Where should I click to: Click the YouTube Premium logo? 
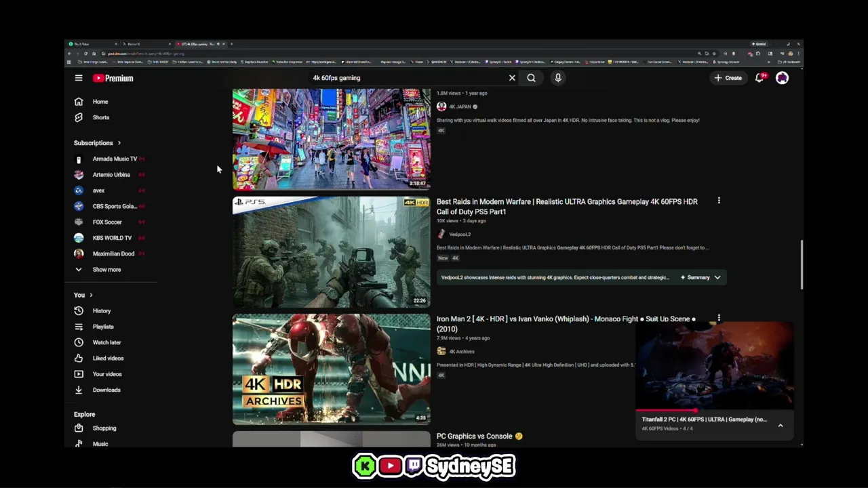coord(113,78)
